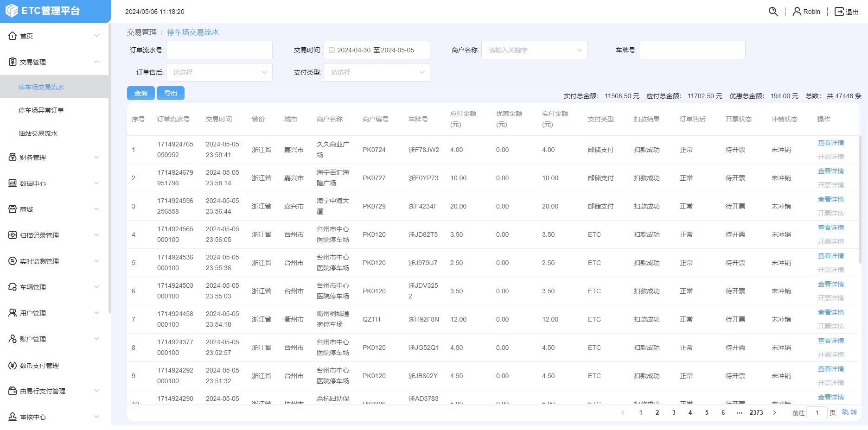
Task: Click the 跳转 jump link in pagination
Action: tap(849, 412)
